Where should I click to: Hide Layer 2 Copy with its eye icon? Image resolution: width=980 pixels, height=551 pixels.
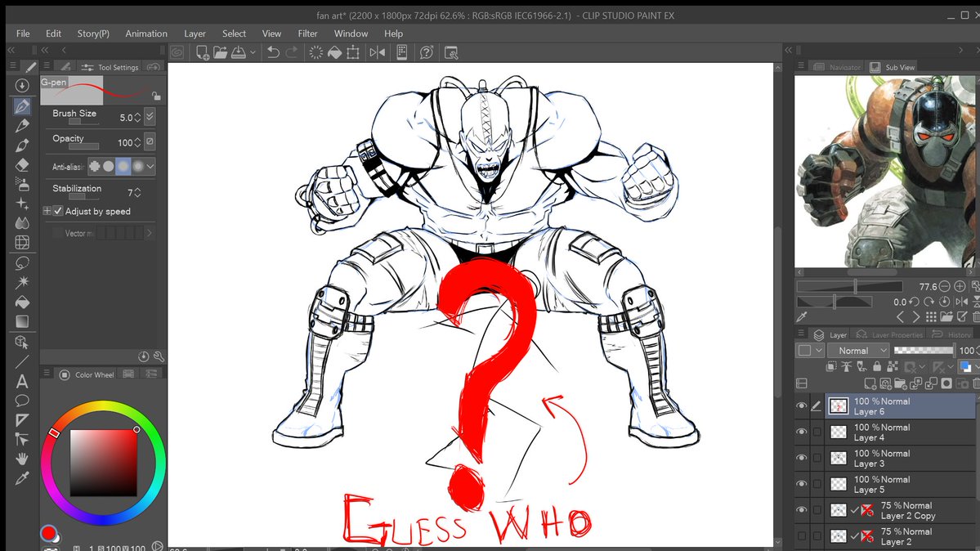[x=801, y=510]
